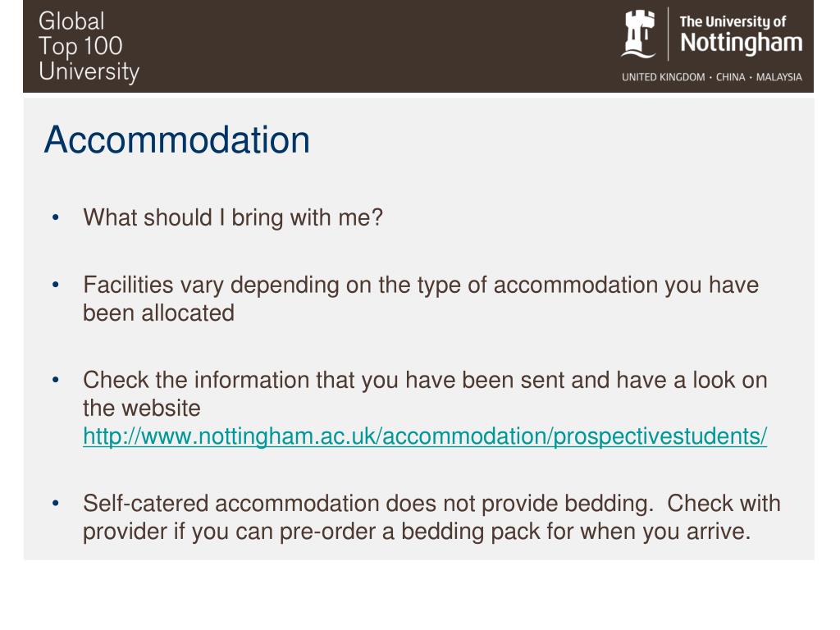This screenshot has width=840, height=630.
Task: Click the University of Nottingham castle logo
Action: click(638, 34)
